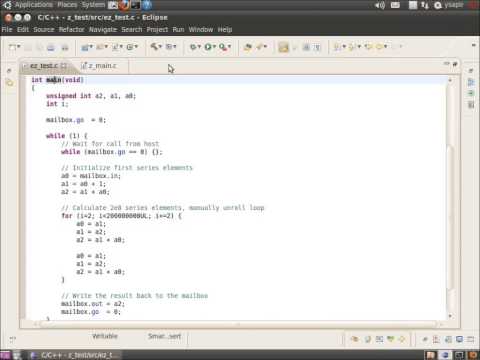Open the External Tools dropdown arrow
This screenshot has width=480, height=360.
pos(229,47)
